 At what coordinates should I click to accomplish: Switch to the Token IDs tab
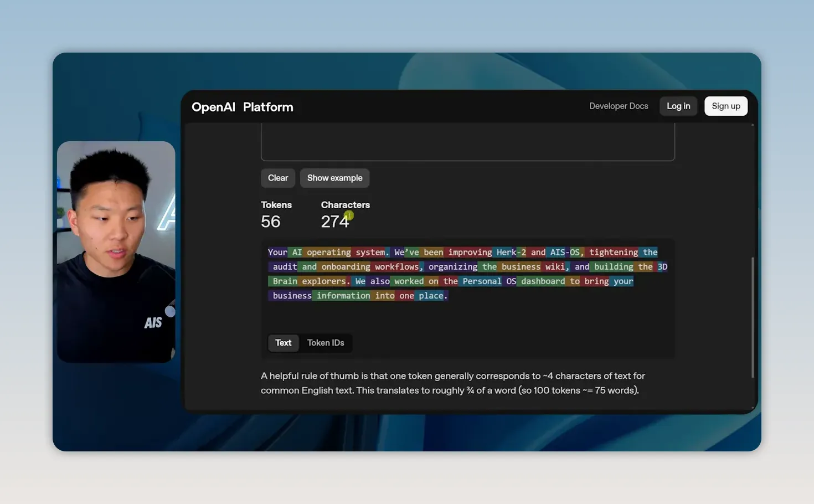click(x=326, y=343)
